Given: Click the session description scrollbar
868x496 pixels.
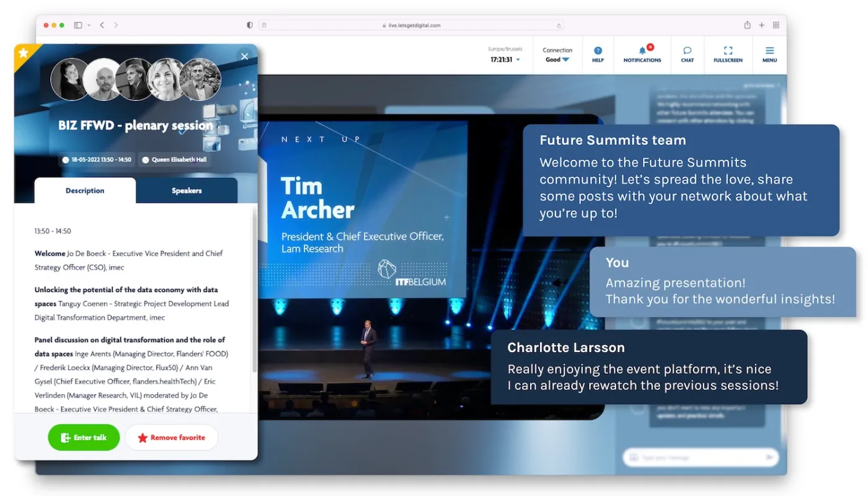Looking at the screenshot, I should 254,291.
